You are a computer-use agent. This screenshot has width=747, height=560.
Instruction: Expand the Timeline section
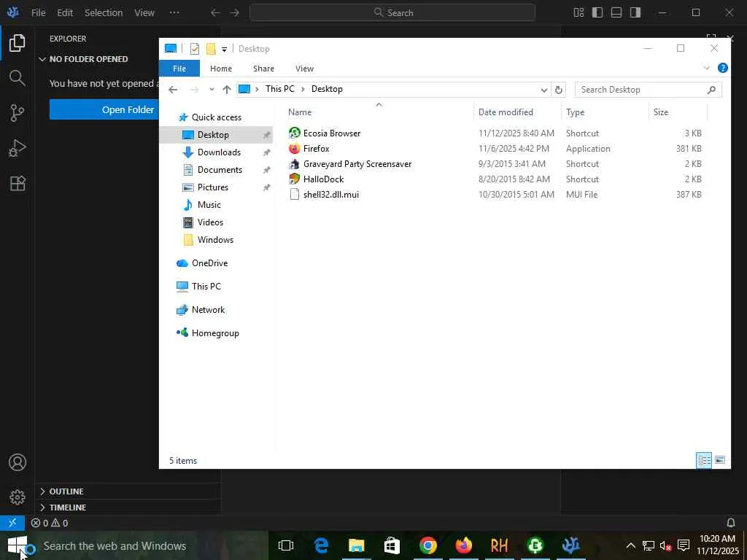(x=67, y=507)
